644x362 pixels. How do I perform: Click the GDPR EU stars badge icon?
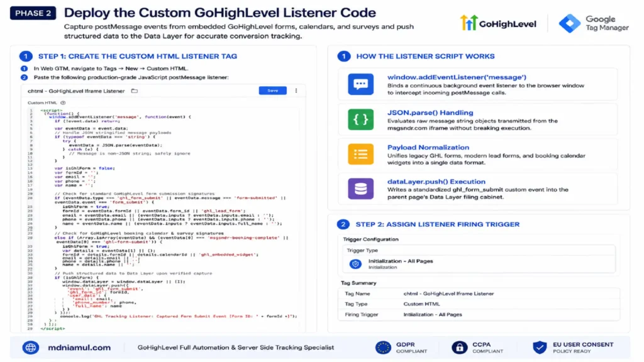[x=383, y=348]
